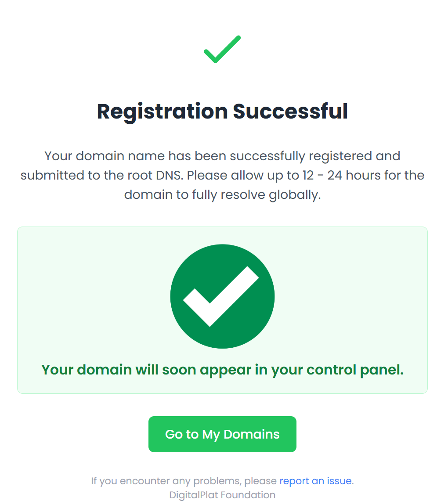The width and height of the screenshot is (448, 504).
Task: Open Go to My Domains
Action: (222, 434)
